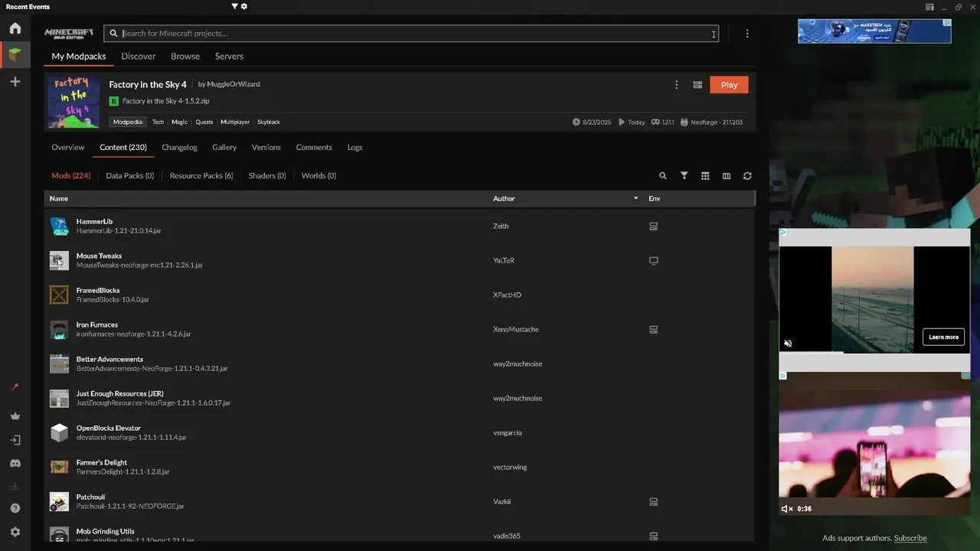Screen dimensions: 980x551
Task: Select Data Packs (0) sub-tab
Action: (x=130, y=175)
